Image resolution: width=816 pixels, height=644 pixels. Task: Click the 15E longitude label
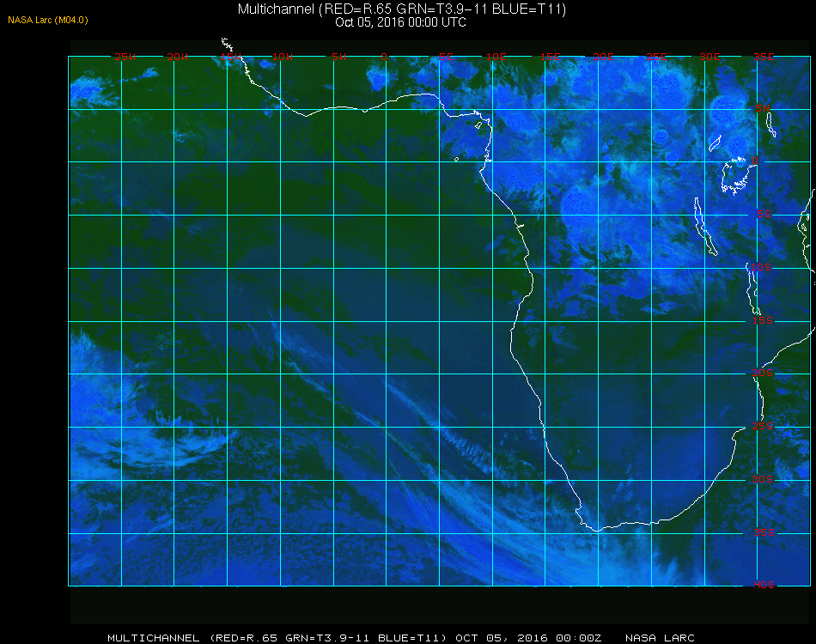point(550,57)
